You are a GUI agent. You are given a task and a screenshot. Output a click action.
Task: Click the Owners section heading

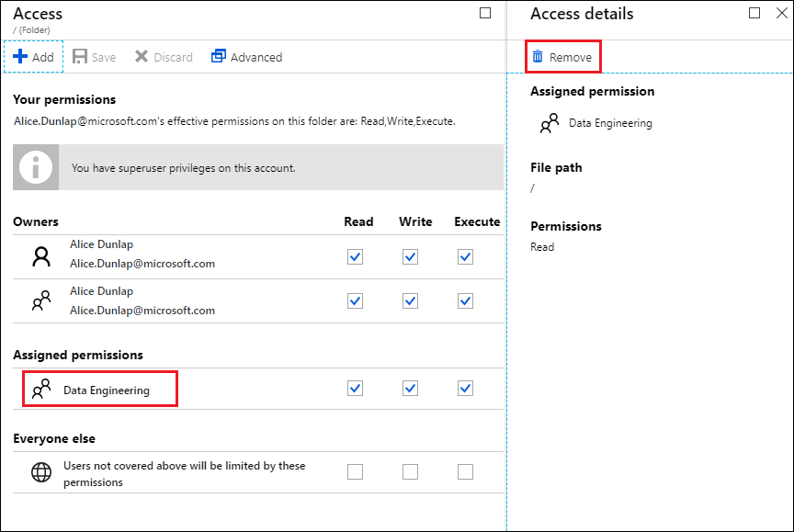click(x=36, y=221)
